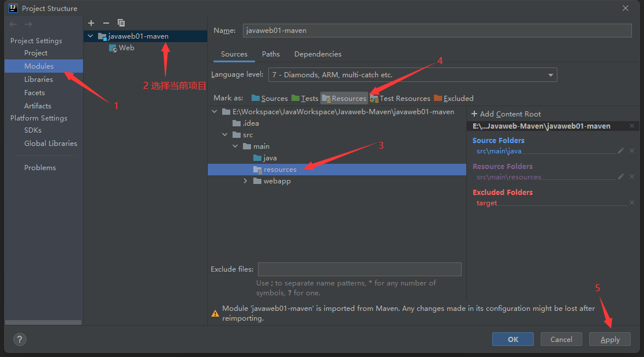This screenshot has height=357, width=644.
Task: Click the Apply button
Action: click(x=610, y=339)
